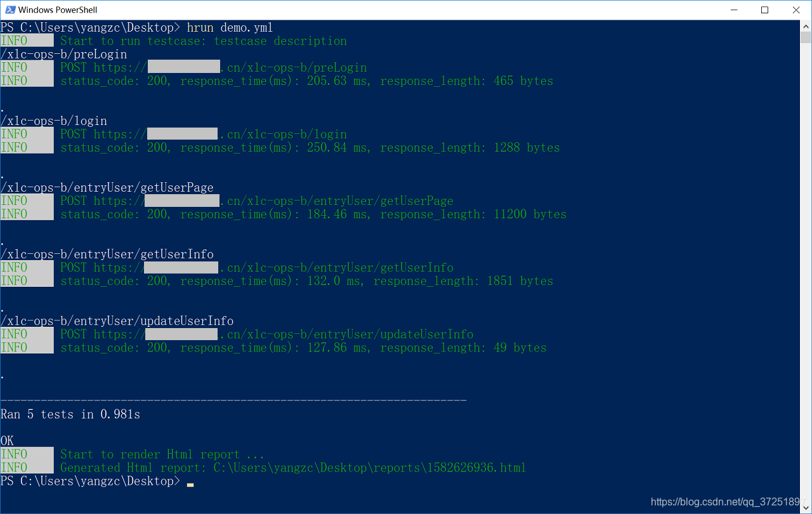Click the vertical scrollbar thumb
Screen dimensions: 812x514
tap(806, 37)
